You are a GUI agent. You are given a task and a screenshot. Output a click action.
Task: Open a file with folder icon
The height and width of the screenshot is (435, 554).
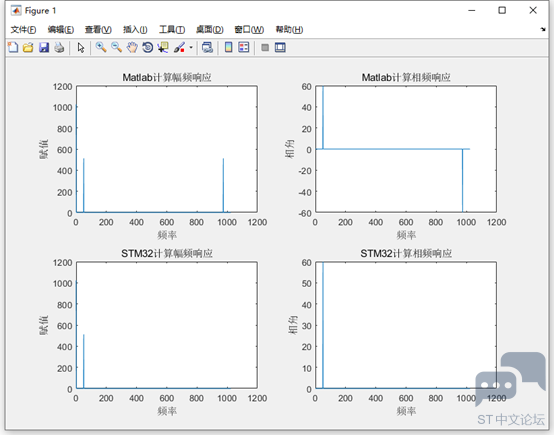click(x=28, y=47)
